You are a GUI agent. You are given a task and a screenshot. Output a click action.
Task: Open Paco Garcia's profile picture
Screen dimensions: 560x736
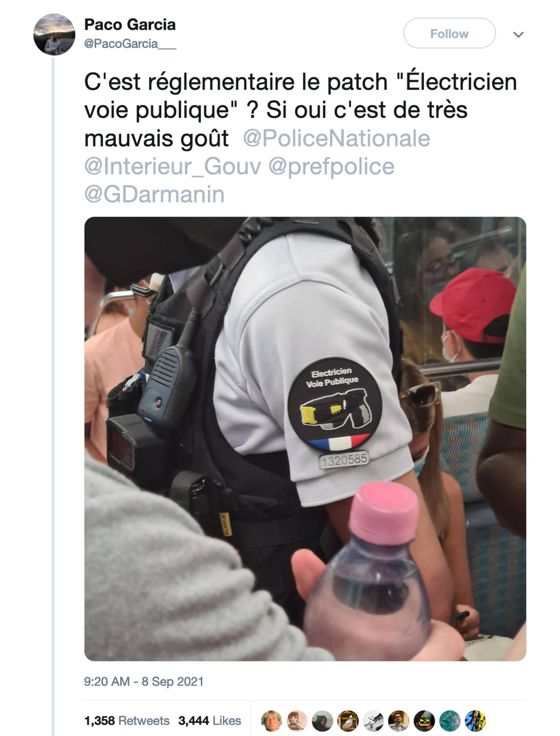point(54,34)
